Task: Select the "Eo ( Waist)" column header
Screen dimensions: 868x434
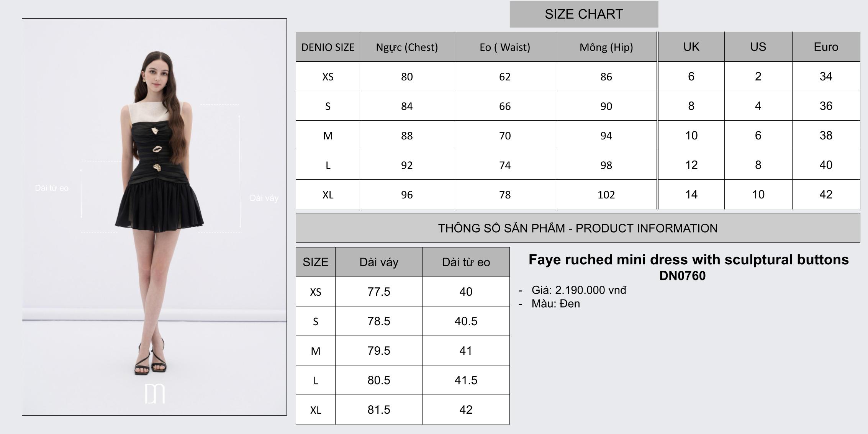Action: 504,47
